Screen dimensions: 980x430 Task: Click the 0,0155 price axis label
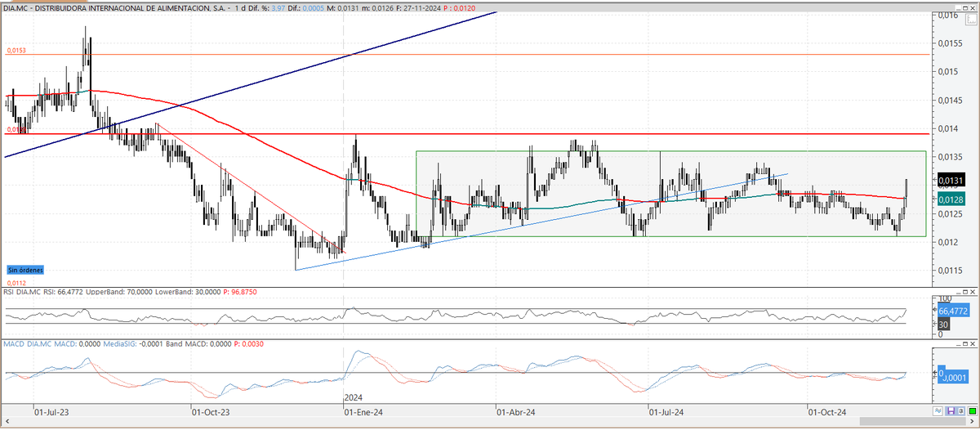[951, 43]
